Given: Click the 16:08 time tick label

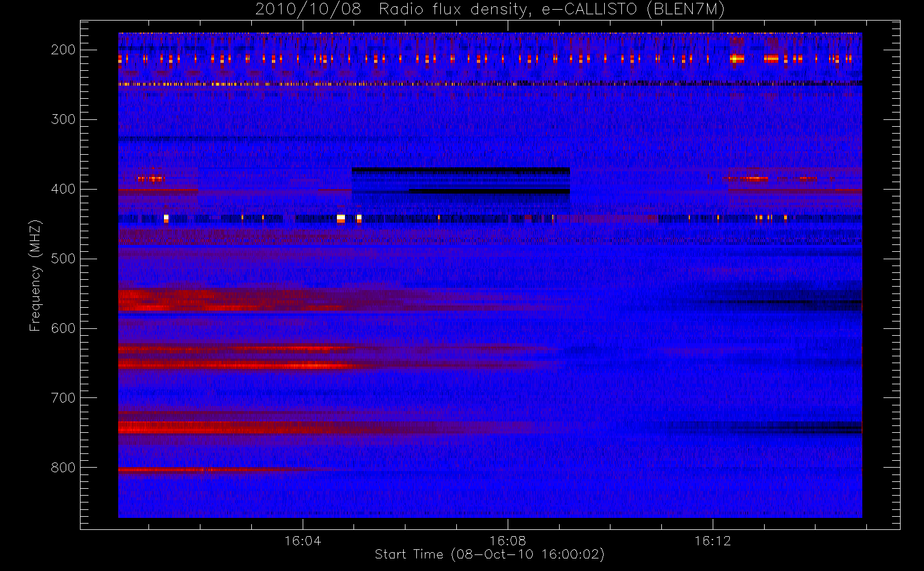Looking at the screenshot, I should pos(508,540).
